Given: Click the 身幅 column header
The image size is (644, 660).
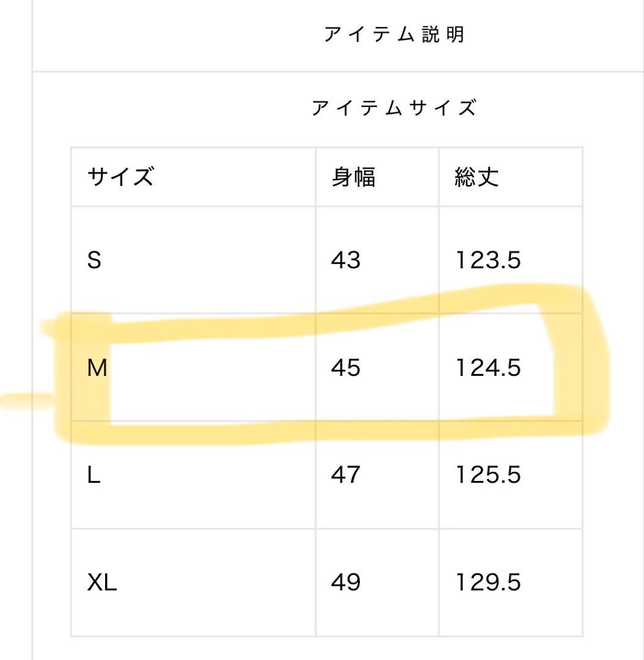Looking at the screenshot, I should tap(353, 177).
